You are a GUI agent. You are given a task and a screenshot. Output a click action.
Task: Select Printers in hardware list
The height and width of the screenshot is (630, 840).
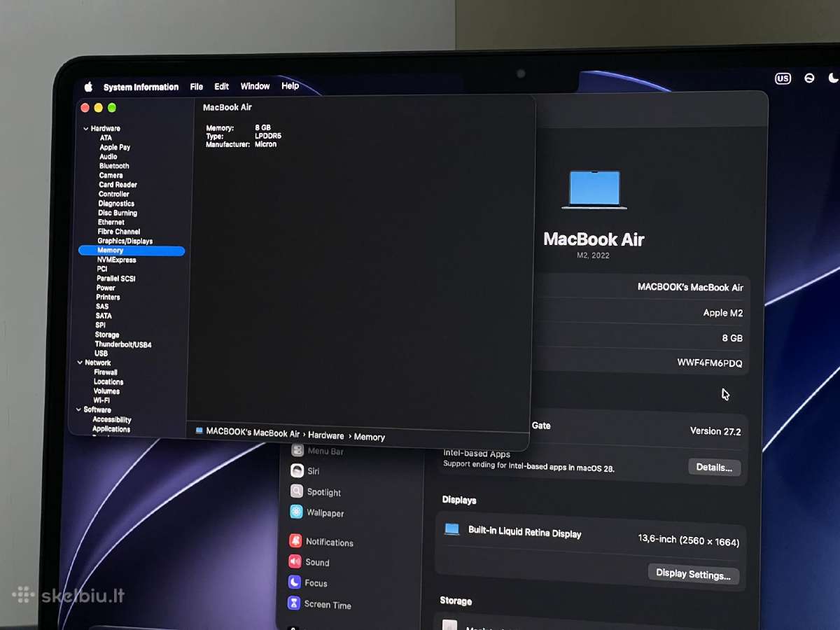tap(108, 297)
